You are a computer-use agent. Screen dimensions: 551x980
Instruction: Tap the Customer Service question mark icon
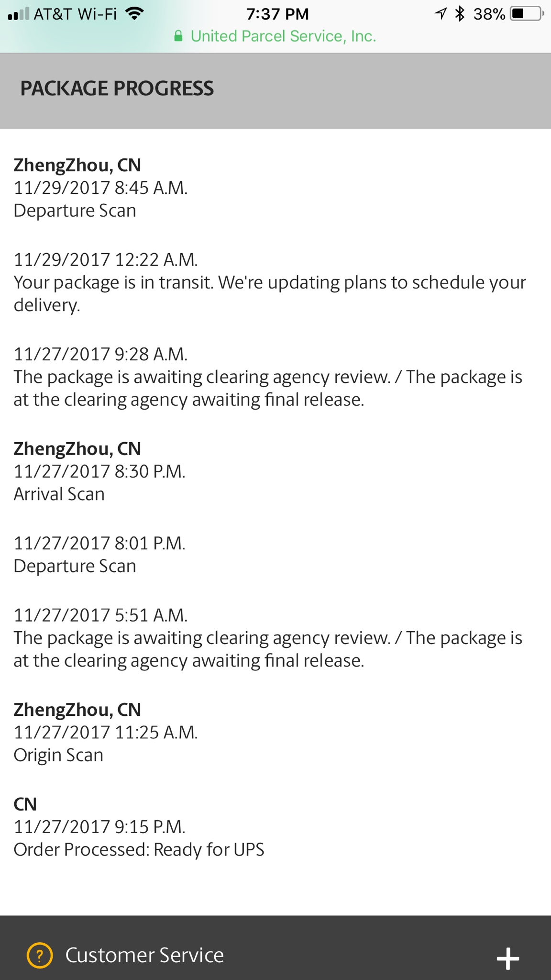pyautogui.click(x=40, y=956)
